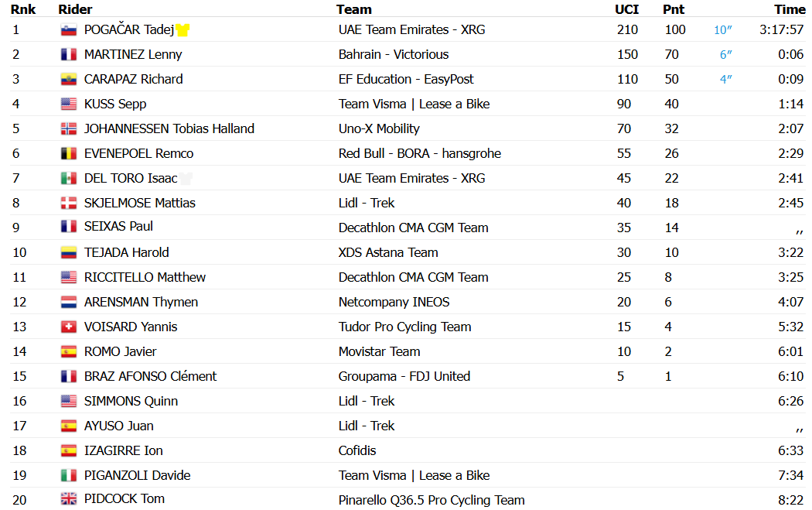Open Red Bull - BORA - hansgrohe team page
Viewport: 812px width, 510px height.
coord(420,153)
